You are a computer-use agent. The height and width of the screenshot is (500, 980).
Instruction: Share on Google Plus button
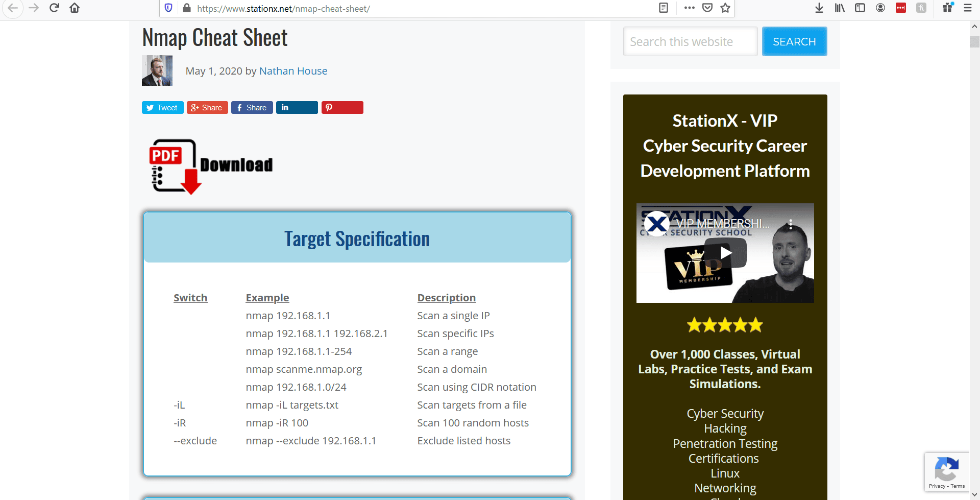[207, 108]
